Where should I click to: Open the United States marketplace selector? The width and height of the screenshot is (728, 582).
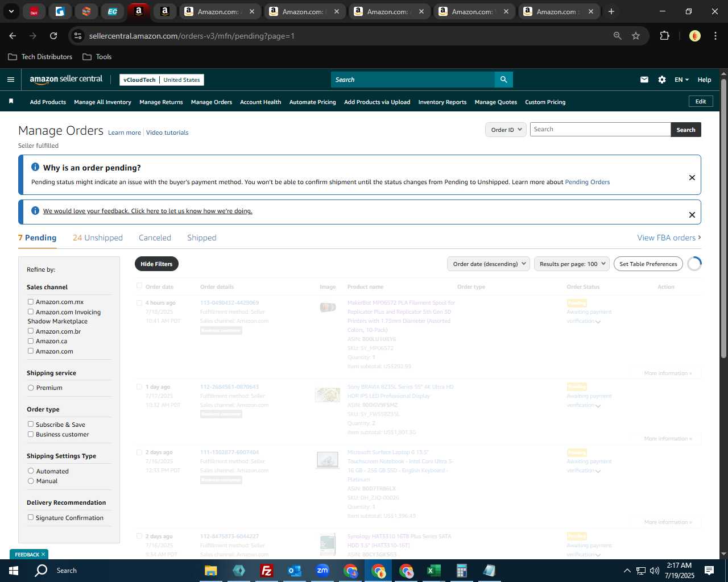[181, 80]
